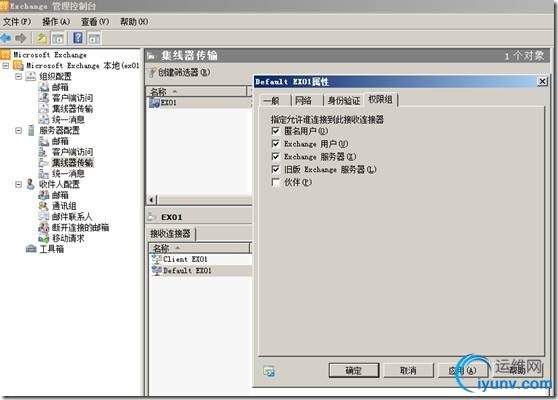Click the 创建筛选器 filter icon
558x400 pixels.
153,73
